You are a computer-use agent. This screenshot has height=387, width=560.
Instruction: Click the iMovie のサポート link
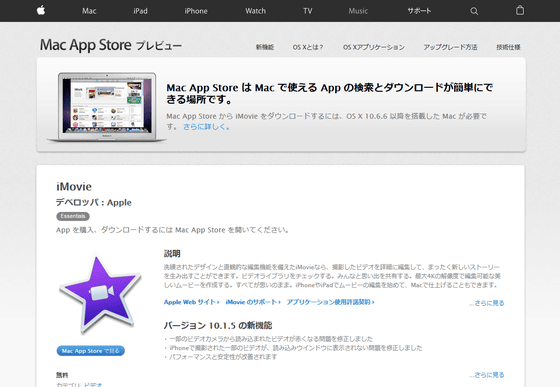(253, 302)
